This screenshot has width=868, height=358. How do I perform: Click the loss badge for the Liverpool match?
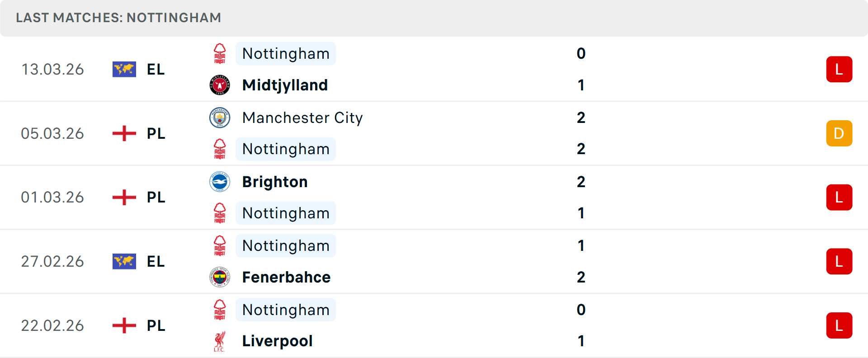coord(839,325)
